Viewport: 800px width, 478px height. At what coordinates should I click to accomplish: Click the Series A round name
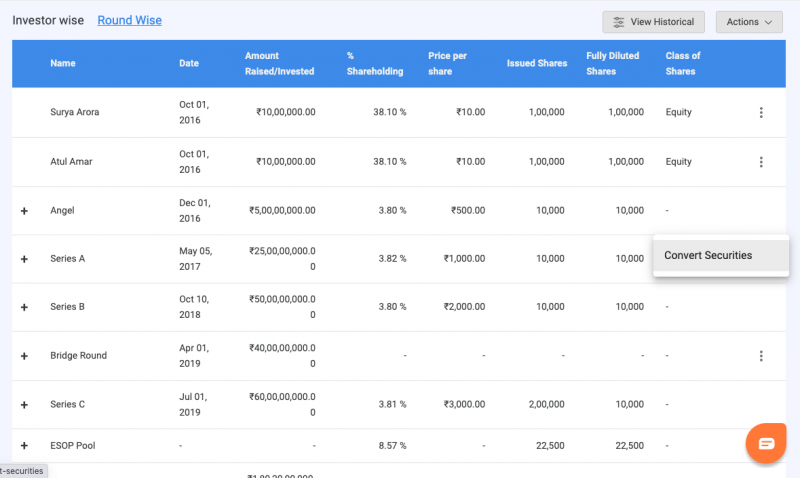pyautogui.click(x=67, y=259)
